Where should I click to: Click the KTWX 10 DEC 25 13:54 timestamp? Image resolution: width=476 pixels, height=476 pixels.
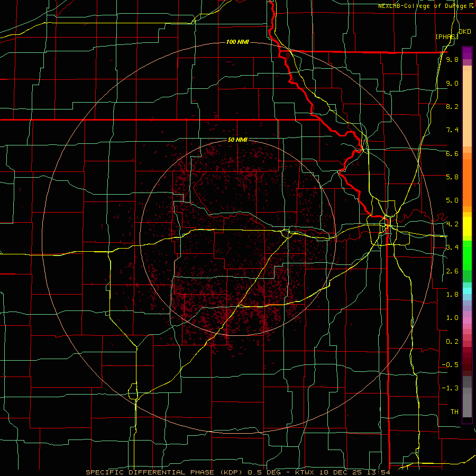(x=342, y=472)
